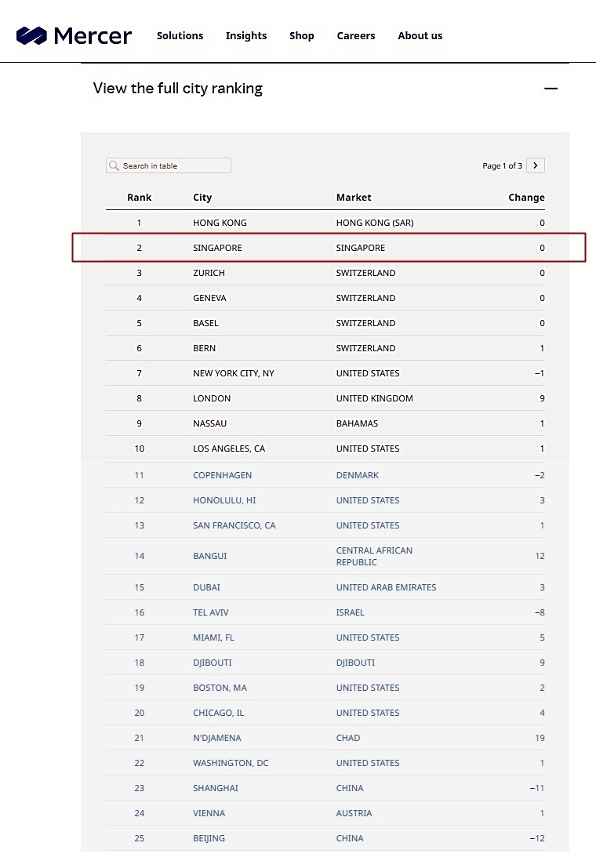Click the search magnifier icon in table
The width and height of the screenshot is (596, 868).
click(x=114, y=165)
